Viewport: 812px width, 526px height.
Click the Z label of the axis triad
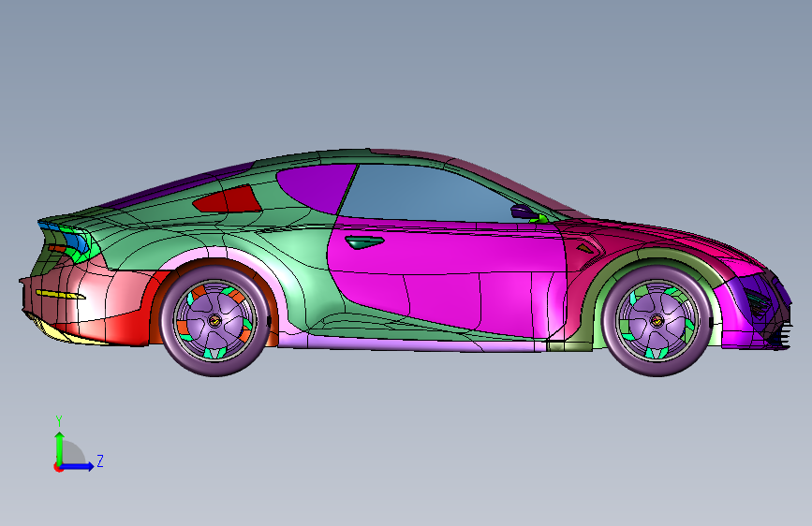pyautogui.click(x=100, y=460)
